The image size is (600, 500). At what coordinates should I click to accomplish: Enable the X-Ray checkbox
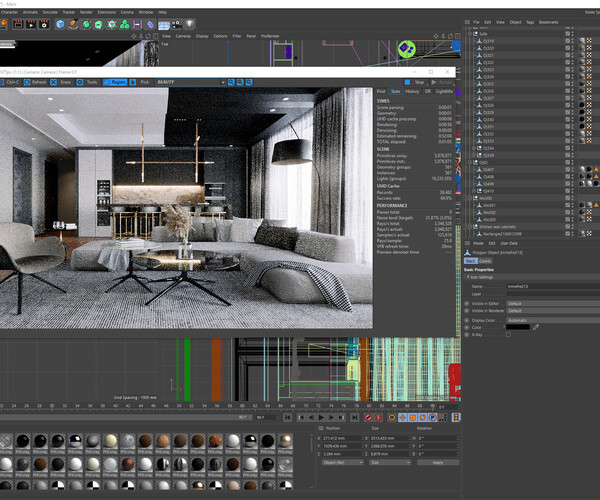click(x=508, y=334)
